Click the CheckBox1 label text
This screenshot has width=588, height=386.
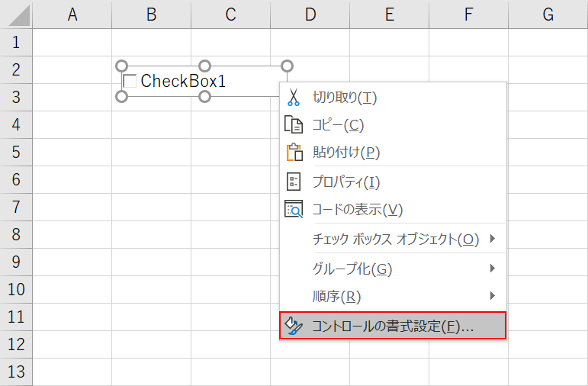pyautogui.click(x=183, y=81)
